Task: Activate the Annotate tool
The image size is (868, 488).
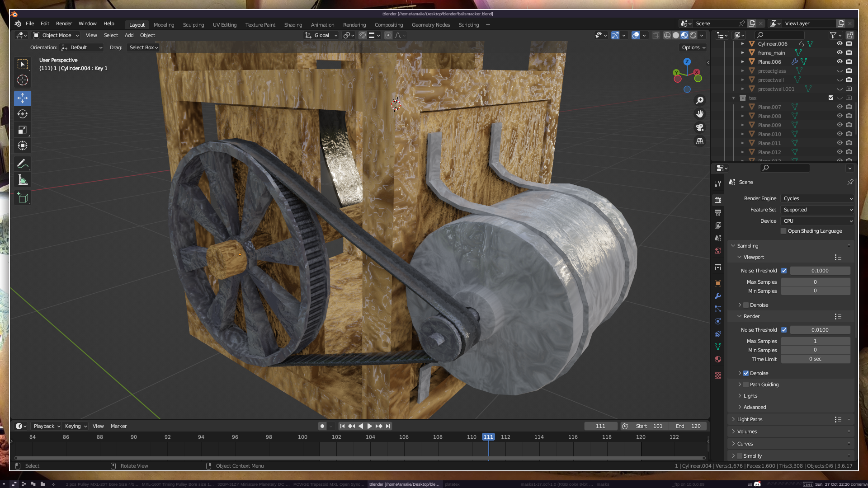Action: click(x=22, y=164)
